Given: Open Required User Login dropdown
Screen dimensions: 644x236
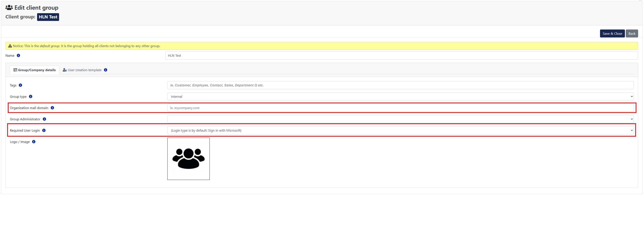Looking at the screenshot, I should pos(400,130).
